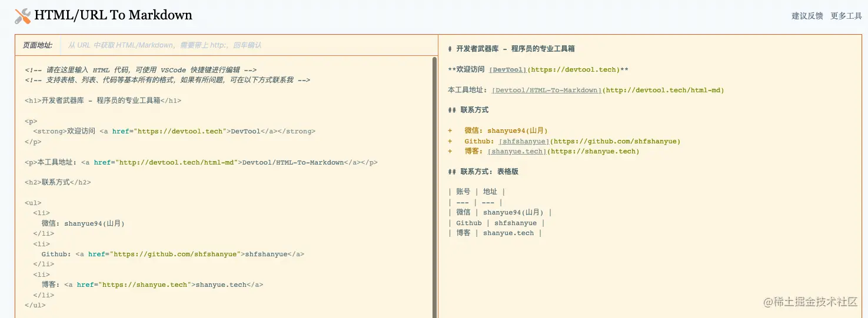Click the 账号 | 地址 table header row
The image size is (868, 318).
click(477, 192)
